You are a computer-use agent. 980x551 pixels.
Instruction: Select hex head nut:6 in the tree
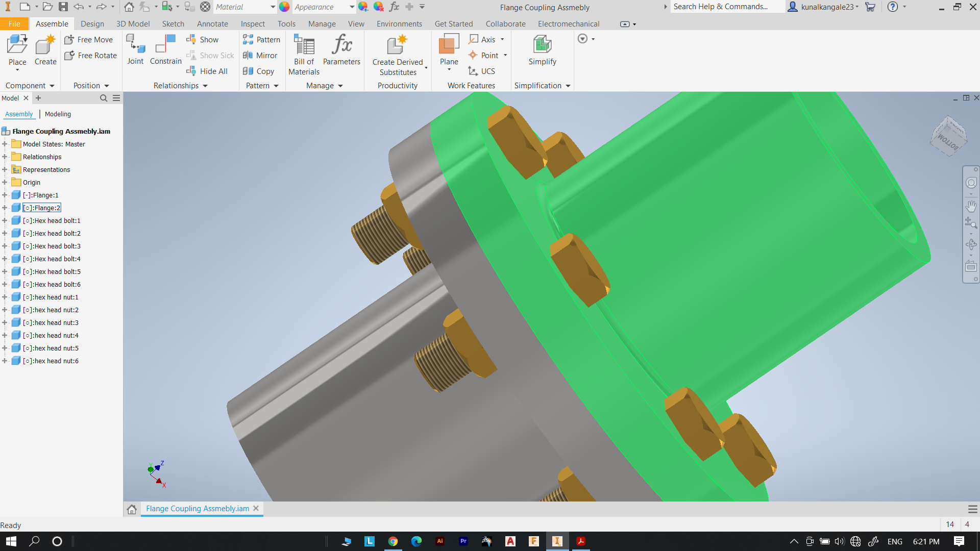51,361
